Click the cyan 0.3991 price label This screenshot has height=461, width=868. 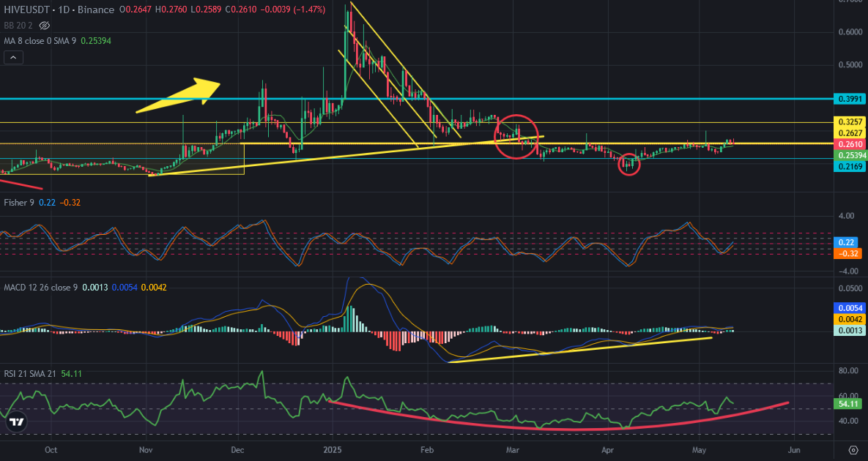850,99
